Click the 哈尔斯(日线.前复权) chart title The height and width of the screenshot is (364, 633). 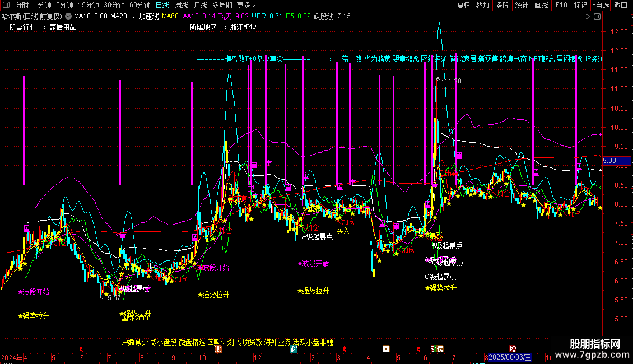[32, 17]
